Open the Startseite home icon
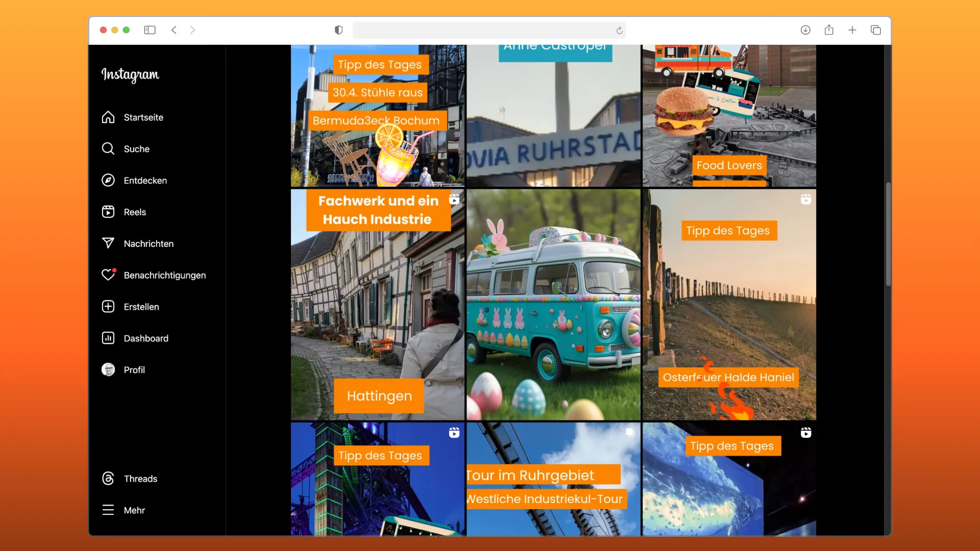980x551 pixels. pos(108,117)
